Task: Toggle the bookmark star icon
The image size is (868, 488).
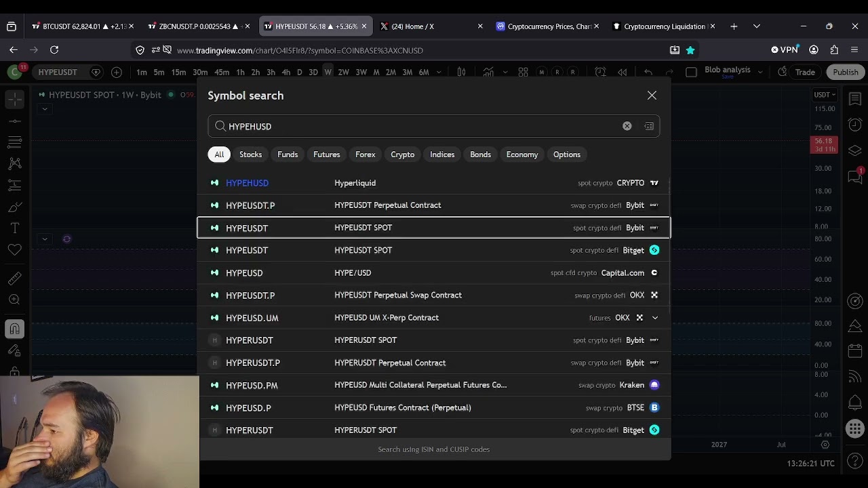Action: [x=690, y=50]
